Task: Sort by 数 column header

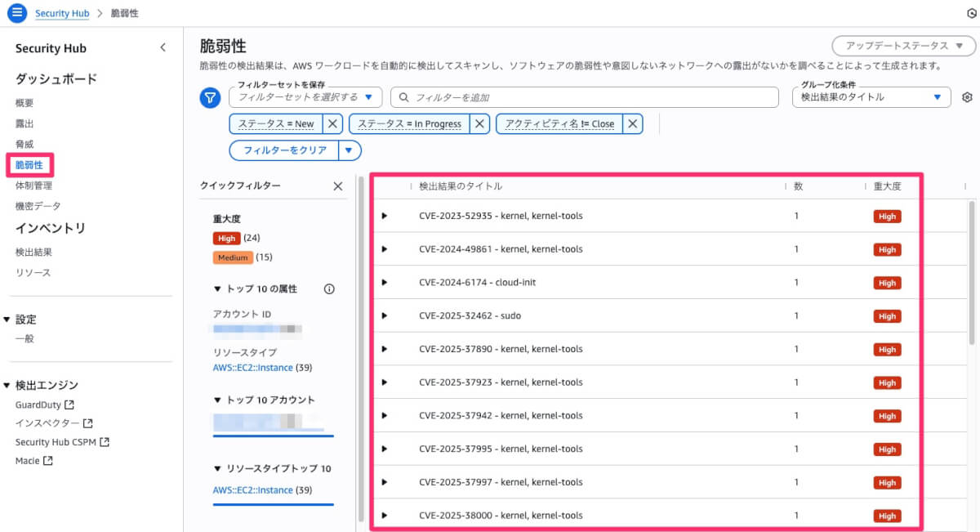Action: (798, 186)
